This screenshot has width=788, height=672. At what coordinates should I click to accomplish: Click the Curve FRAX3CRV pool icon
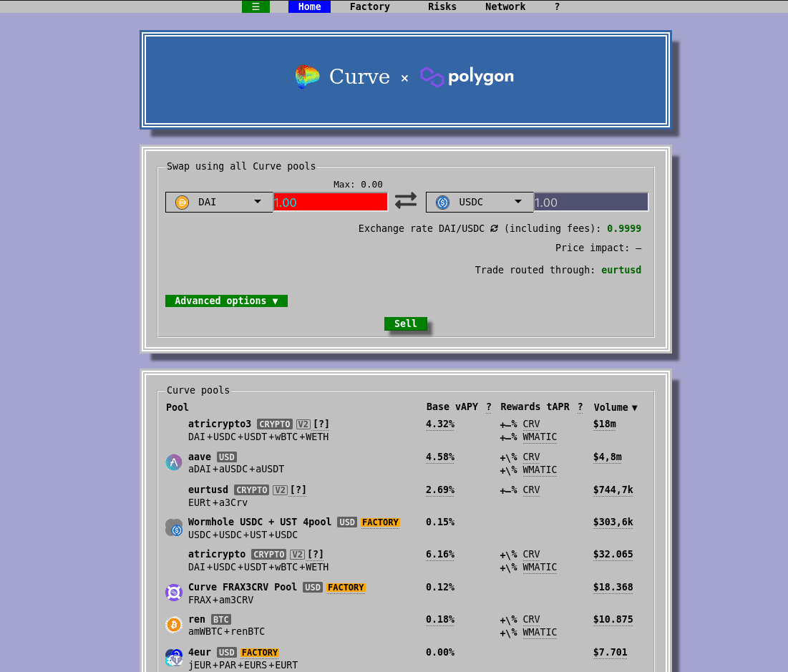pyautogui.click(x=174, y=593)
